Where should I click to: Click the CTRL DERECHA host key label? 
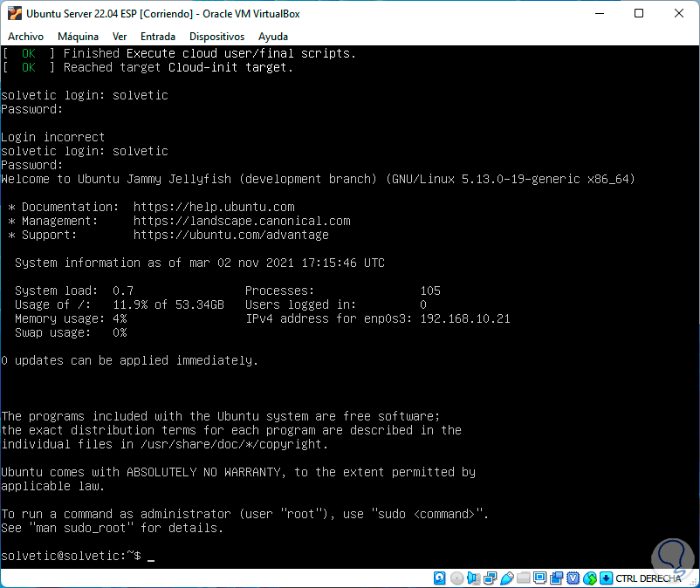[x=649, y=578]
